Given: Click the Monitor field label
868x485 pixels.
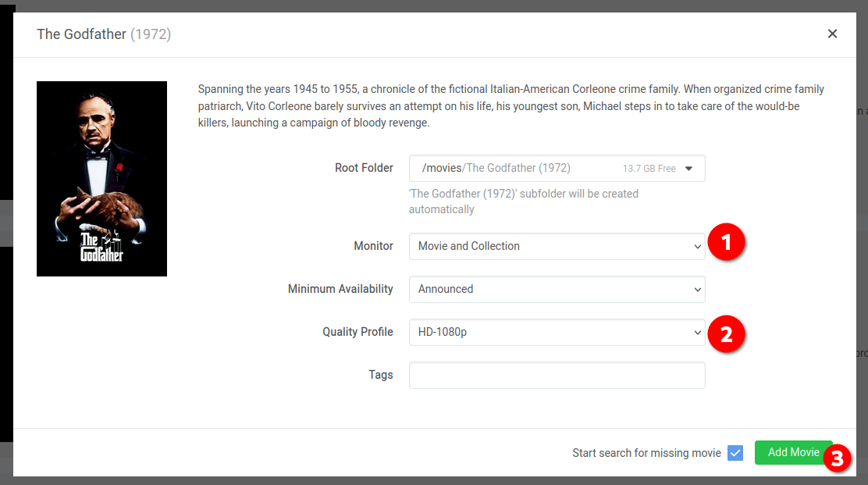Looking at the screenshot, I should [373, 246].
